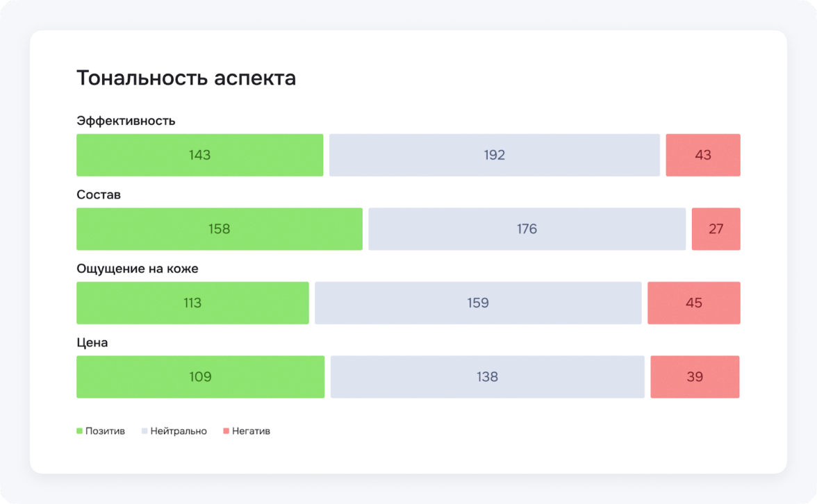The height and width of the screenshot is (504, 817).
Task: Choose the Цена positive bar with 109
Action: [200, 377]
